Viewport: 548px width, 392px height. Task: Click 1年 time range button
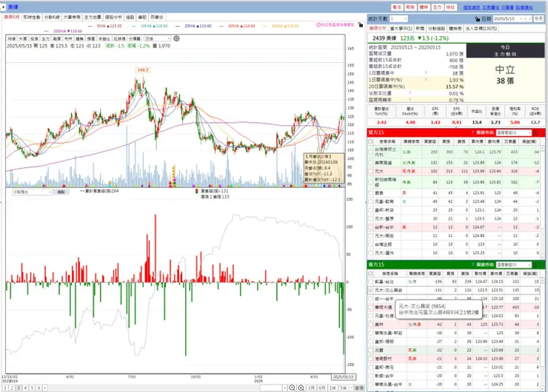(x=333, y=388)
